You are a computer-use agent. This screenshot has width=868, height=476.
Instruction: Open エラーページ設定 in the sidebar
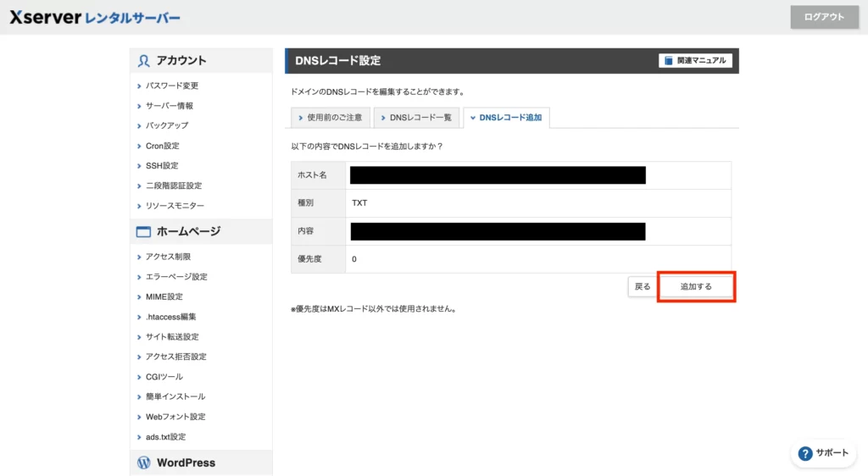[176, 276]
